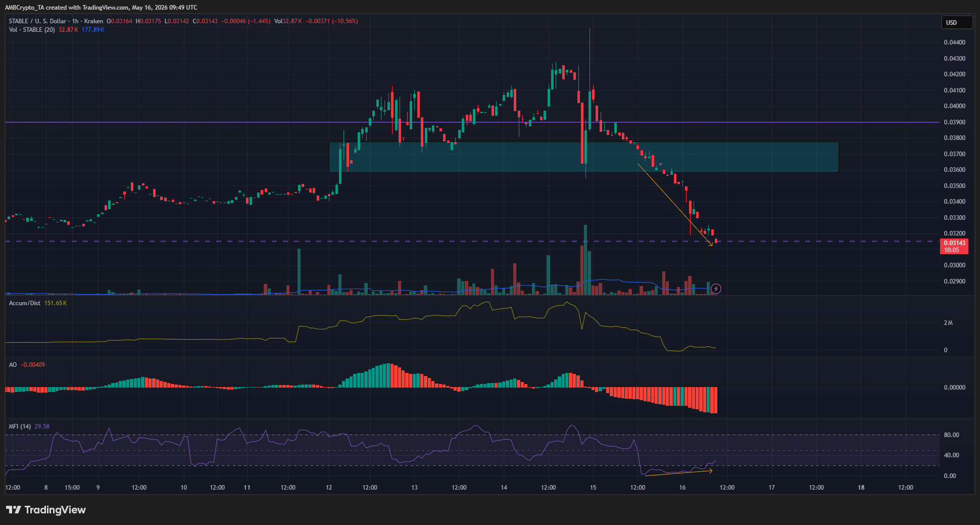This screenshot has height=525, width=980.
Task: Click the 15:00 time axis label
Action: (x=72, y=488)
